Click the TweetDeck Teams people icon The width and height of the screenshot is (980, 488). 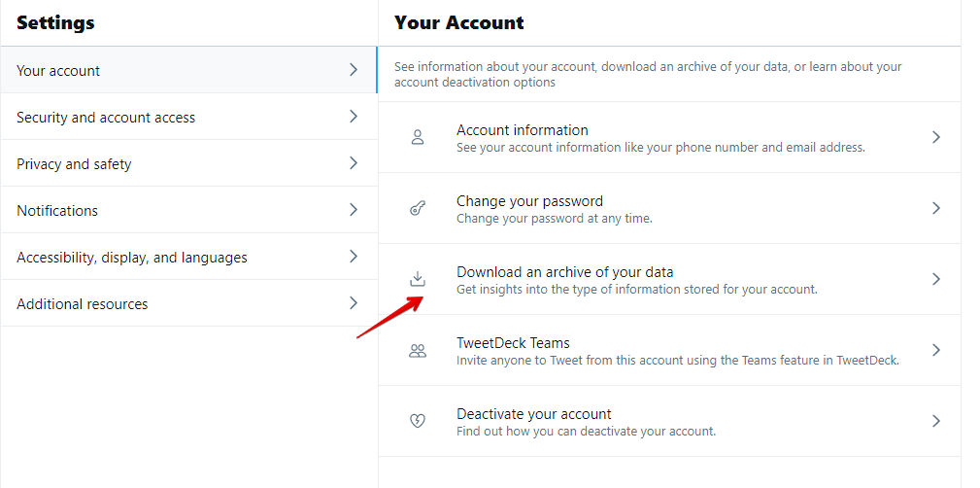tap(418, 351)
